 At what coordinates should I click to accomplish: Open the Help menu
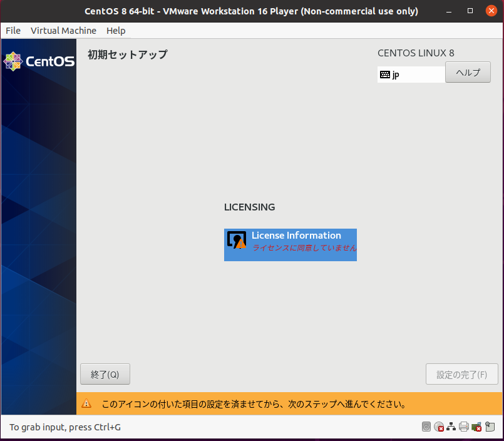tap(116, 31)
